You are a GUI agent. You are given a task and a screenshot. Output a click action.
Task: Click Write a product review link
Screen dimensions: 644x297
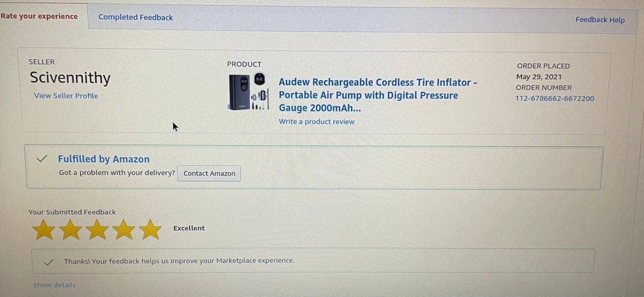316,122
